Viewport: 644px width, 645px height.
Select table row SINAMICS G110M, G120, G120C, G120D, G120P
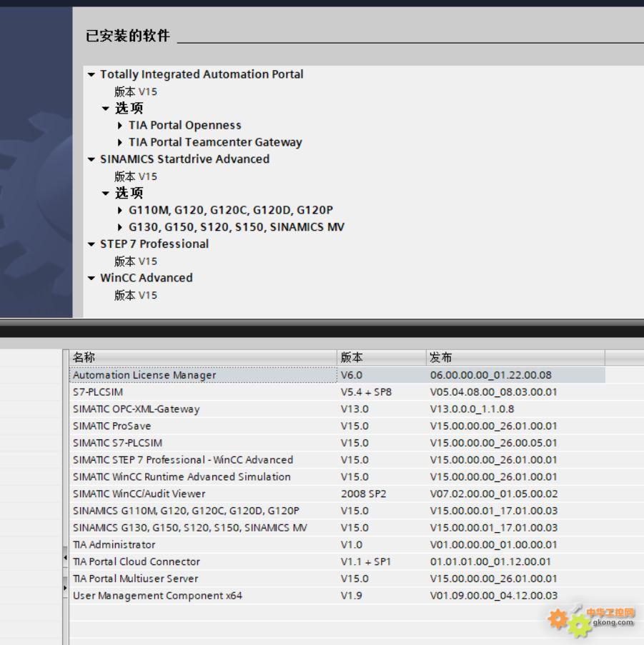(x=337, y=511)
